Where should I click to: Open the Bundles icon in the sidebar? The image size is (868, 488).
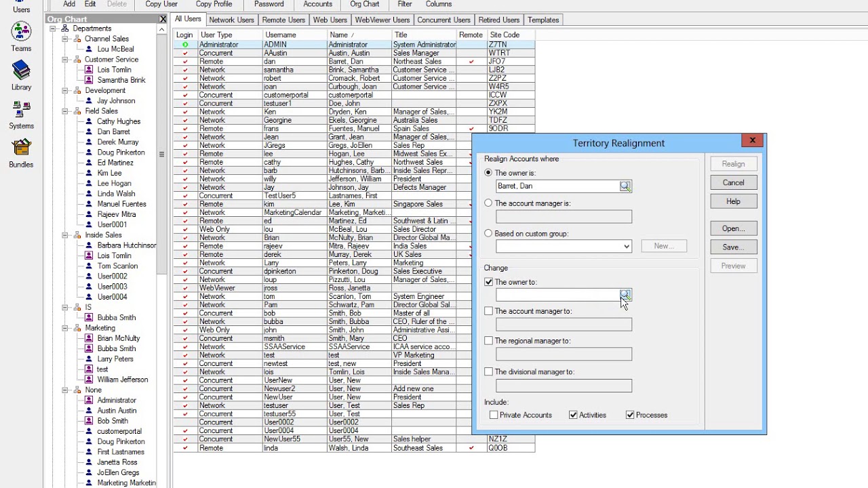pyautogui.click(x=21, y=148)
